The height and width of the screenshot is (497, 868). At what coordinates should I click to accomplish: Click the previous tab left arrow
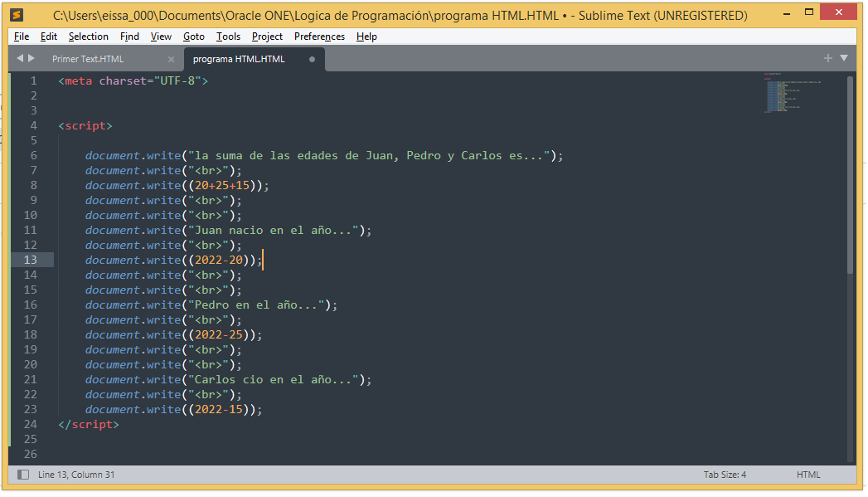20,58
